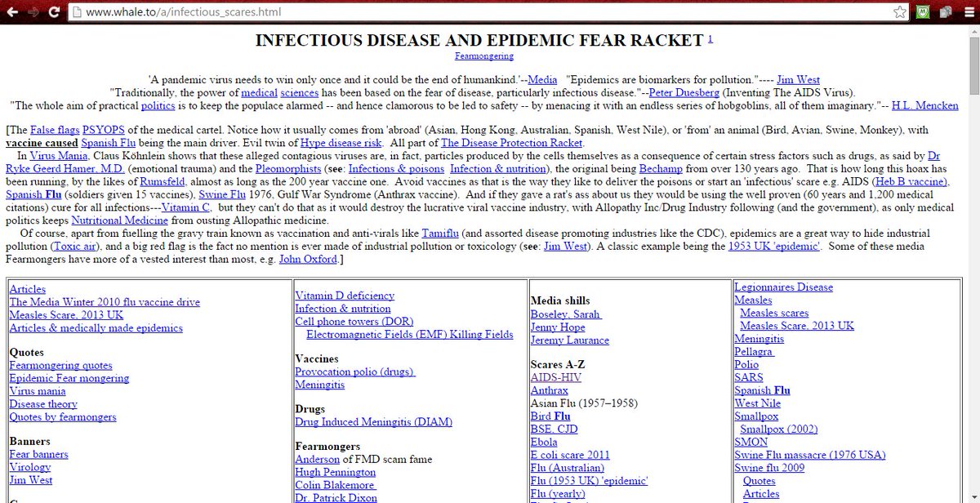
Task: Follow the Media link in the first quote
Action: click(x=542, y=79)
